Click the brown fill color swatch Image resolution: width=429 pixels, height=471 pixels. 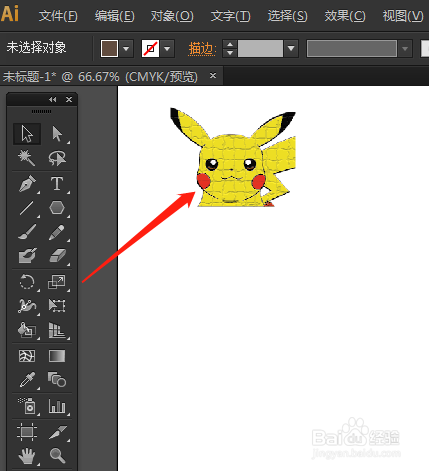coord(109,49)
